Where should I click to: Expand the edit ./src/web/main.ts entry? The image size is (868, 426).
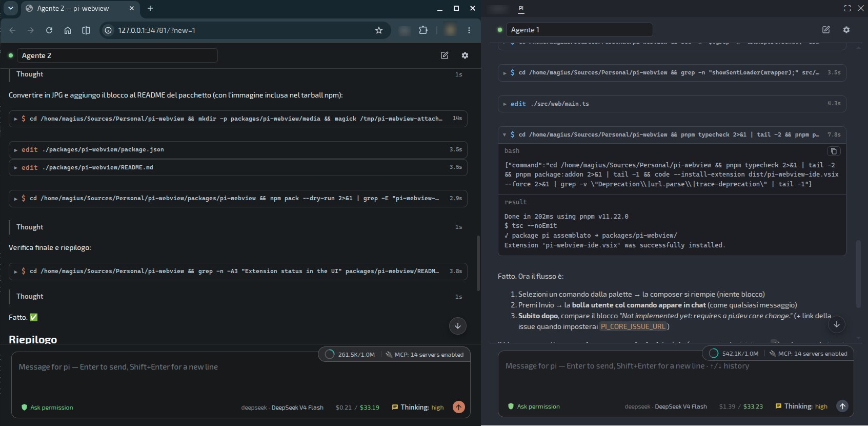click(672, 104)
